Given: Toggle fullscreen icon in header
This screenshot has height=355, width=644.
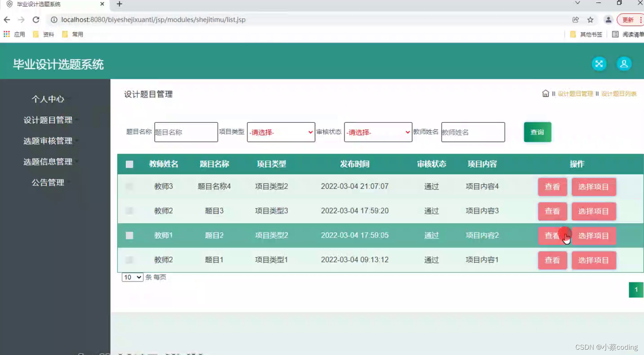Looking at the screenshot, I should pyautogui.click(x=599, y=64).
